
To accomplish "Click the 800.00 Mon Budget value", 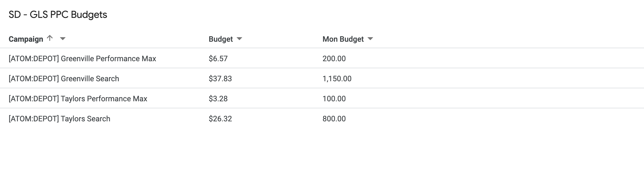I will [x=334, y=119].
